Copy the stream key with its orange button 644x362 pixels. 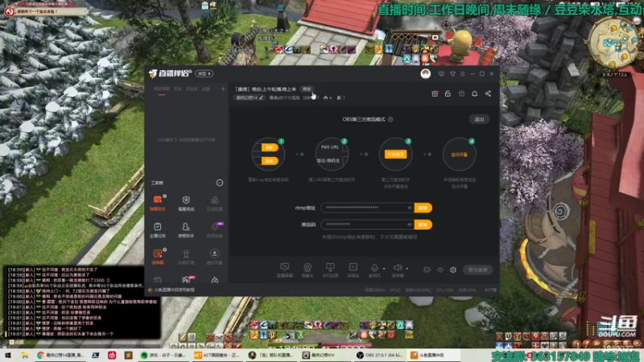coord(423,224)
